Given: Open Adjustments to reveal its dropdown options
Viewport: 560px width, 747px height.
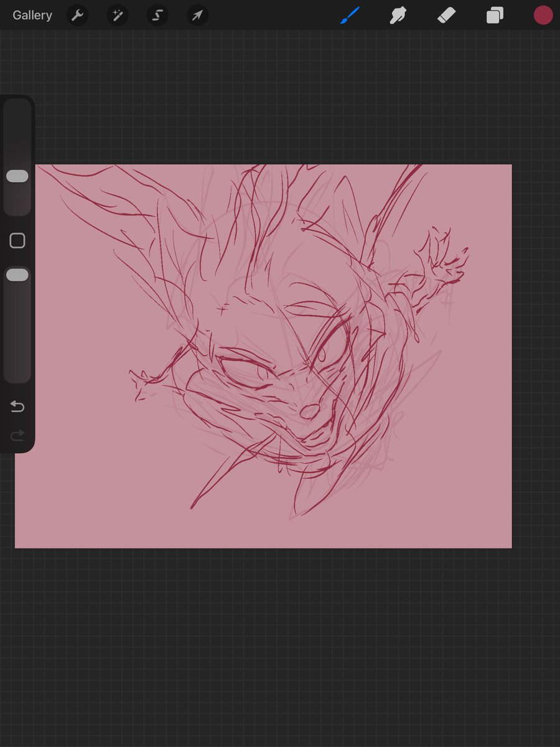Looking at the screenshot, I should coord(118,15).
